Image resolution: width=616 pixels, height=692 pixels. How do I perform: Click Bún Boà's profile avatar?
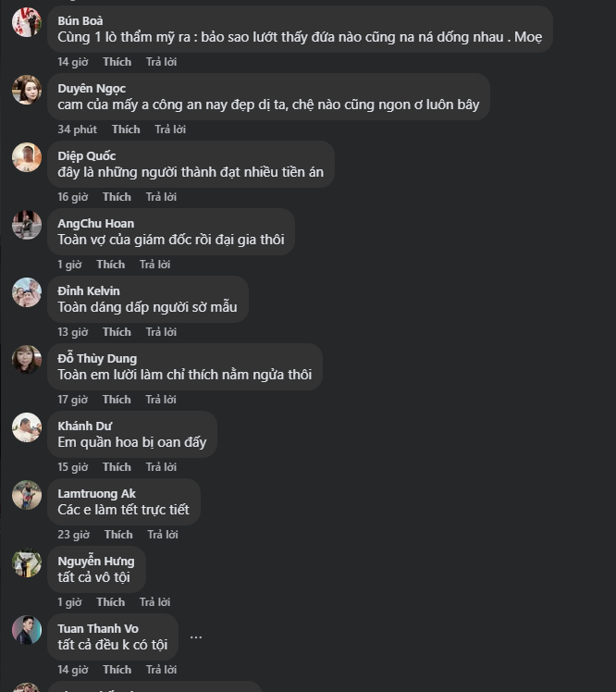(27, 22)
